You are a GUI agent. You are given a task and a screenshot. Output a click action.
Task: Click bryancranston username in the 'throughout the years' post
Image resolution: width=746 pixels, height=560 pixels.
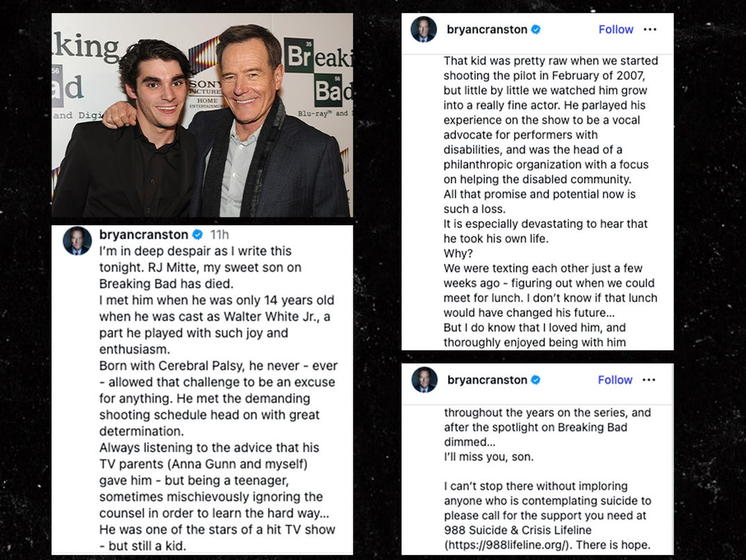pos(487,379)
